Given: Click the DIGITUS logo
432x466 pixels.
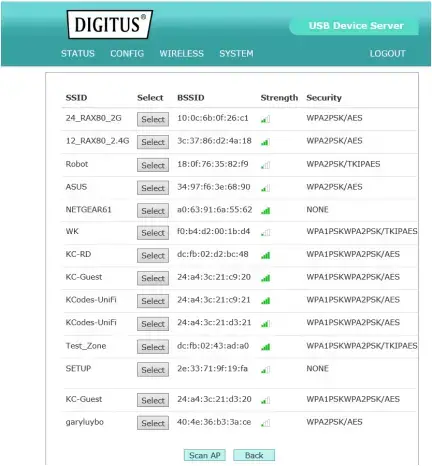Looking at the screenshot, I should point(110,24).
